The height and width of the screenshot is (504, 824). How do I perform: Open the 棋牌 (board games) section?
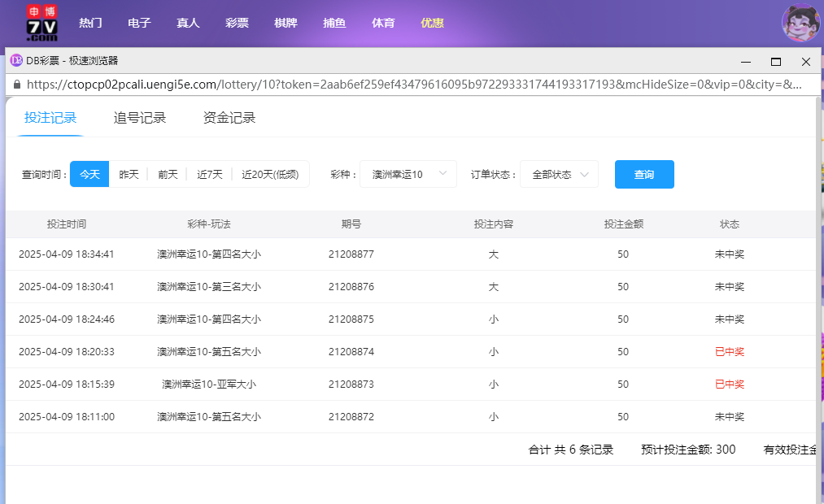point(286,23)
